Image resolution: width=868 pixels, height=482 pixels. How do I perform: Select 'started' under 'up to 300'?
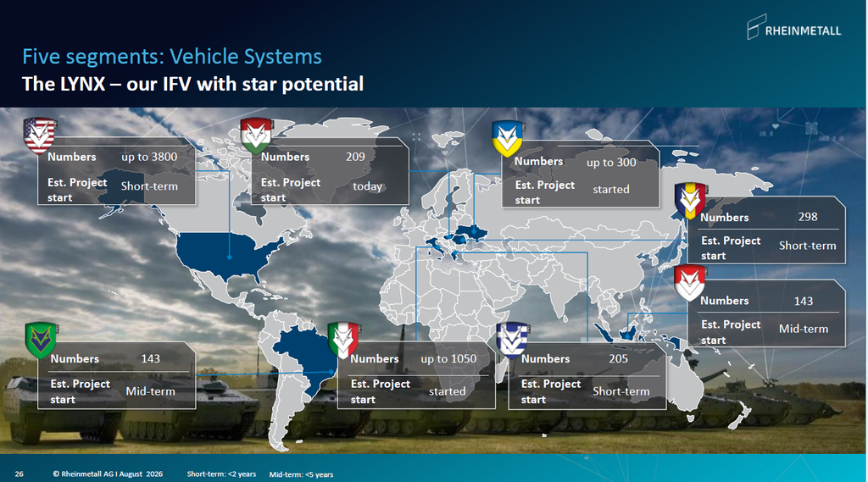pyautogui.click(x=611, y=189)
